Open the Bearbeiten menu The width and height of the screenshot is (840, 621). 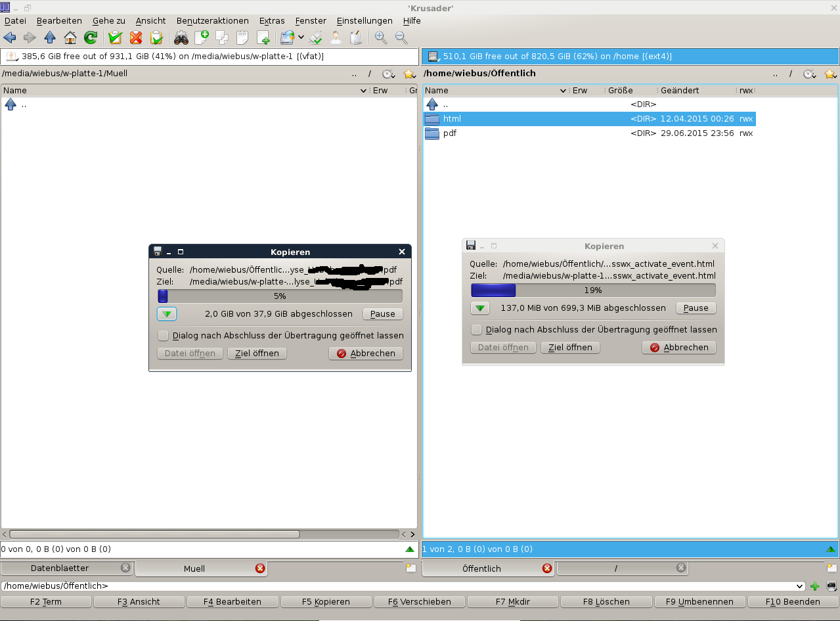pyautogui.click(x=59, y=20)
